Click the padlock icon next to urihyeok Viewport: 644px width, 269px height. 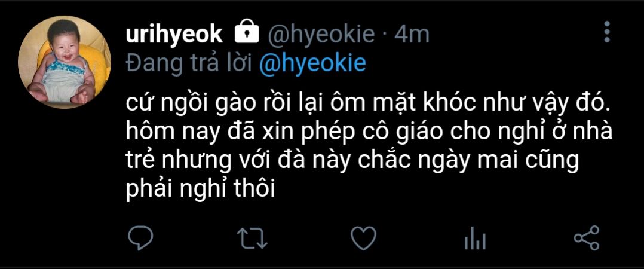[x=247, y=32]
